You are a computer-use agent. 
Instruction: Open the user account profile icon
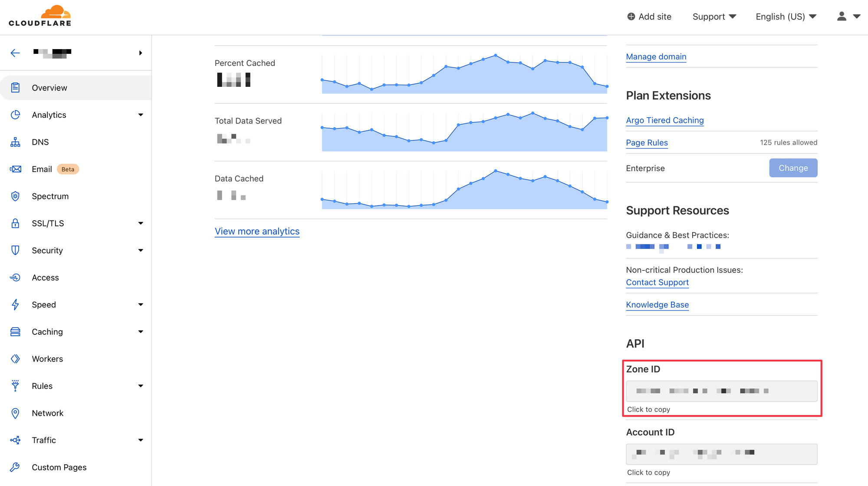842,17
